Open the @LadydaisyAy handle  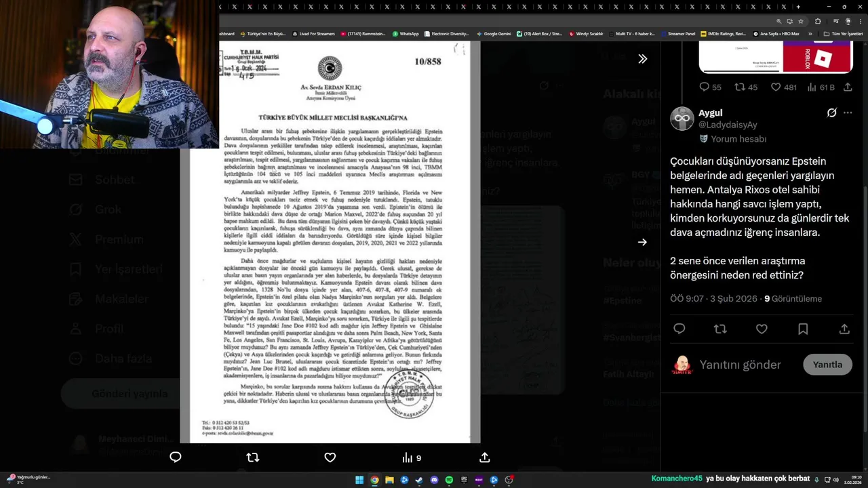(x=728, y=125)
